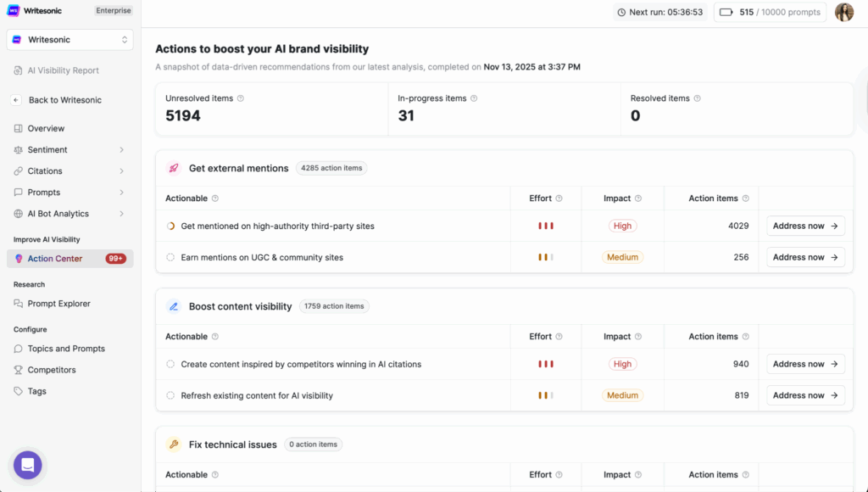868x492 pixels.
Task: Address now the refresh existing content action
Action: click(804, 394)
